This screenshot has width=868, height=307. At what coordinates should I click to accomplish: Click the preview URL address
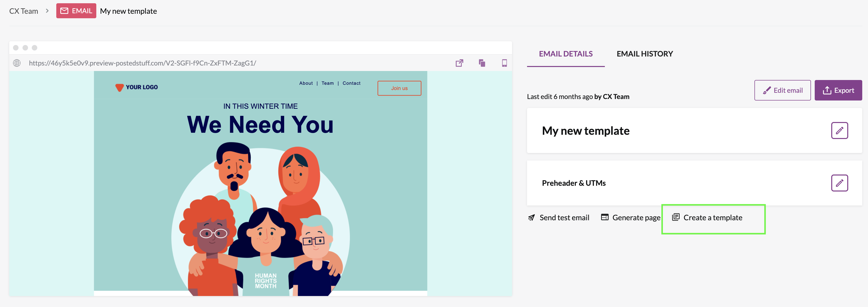point(143,63)
